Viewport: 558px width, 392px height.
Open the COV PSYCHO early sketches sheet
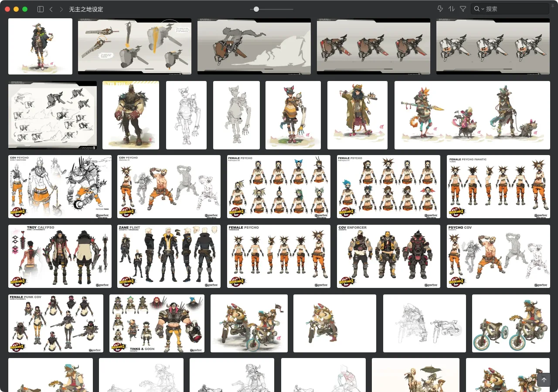coord(60,186)
